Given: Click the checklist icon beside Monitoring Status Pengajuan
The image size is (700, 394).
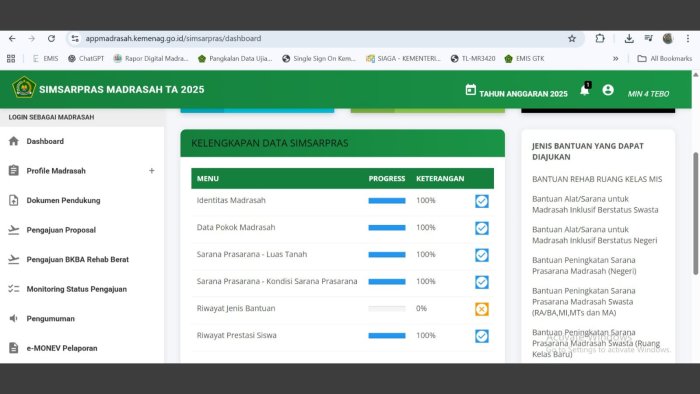Looking at the screenshot, I should pos(14,289).
